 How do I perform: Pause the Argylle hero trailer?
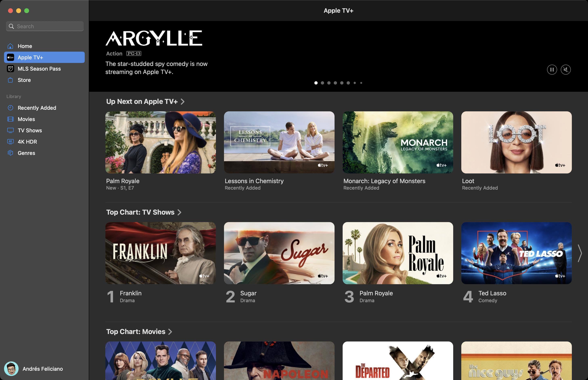click(552, 70)
